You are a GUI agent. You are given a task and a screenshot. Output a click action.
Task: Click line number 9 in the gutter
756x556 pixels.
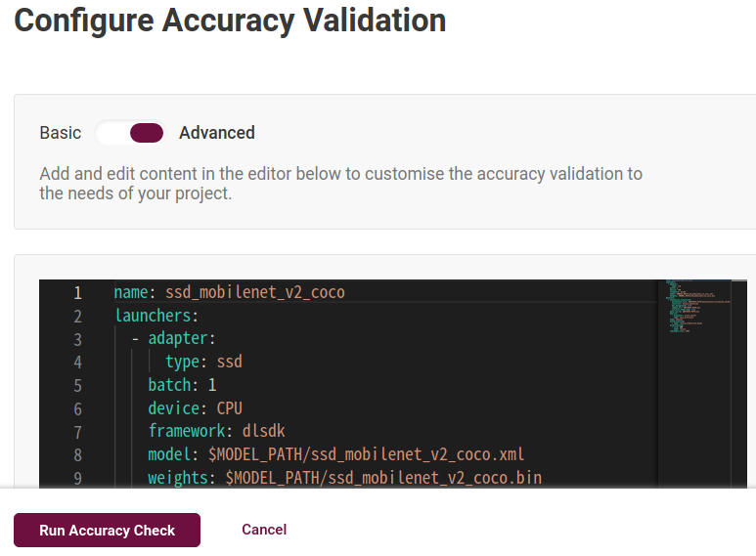(x=77, y=478)
